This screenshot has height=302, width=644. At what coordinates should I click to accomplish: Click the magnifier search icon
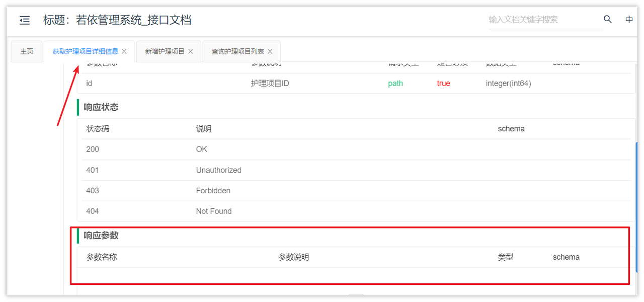pos(608,19)
